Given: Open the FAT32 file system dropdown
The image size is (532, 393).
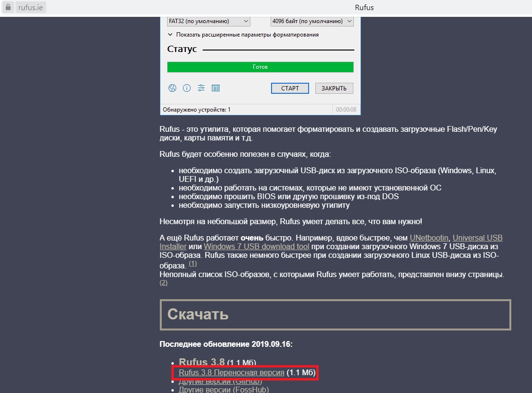Looking at the screenshot, I should tap(208, 21).
